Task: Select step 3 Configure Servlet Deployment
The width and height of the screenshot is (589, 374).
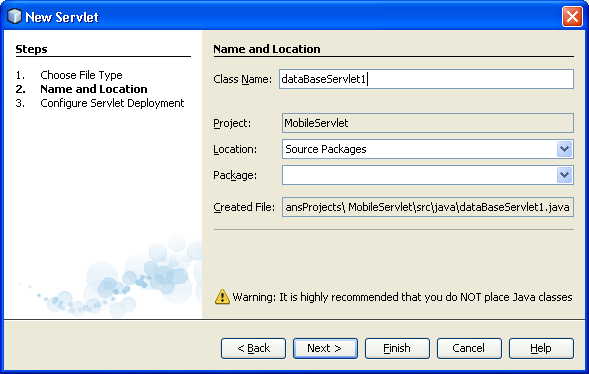Action: [112, 103]
